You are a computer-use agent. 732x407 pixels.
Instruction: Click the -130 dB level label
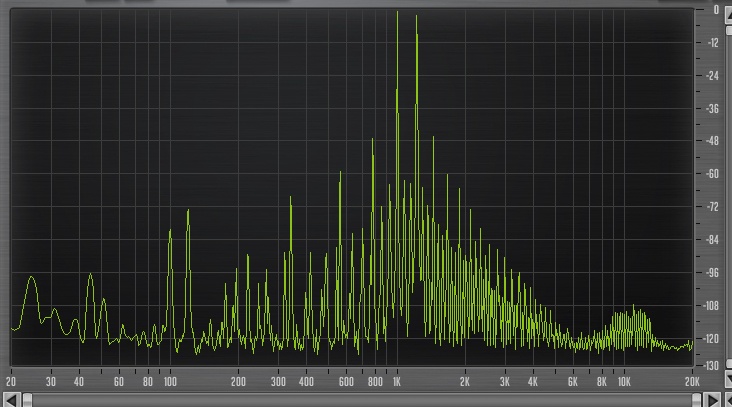713,365
